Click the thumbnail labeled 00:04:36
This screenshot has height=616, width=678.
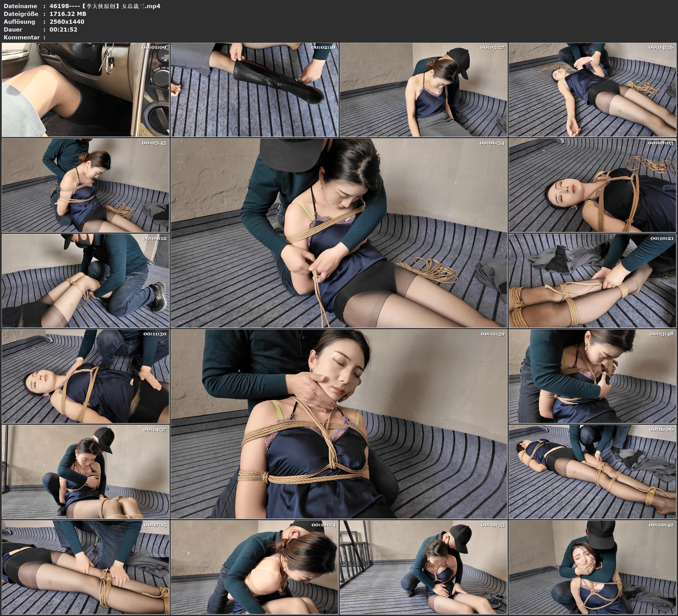coord(593,90)
